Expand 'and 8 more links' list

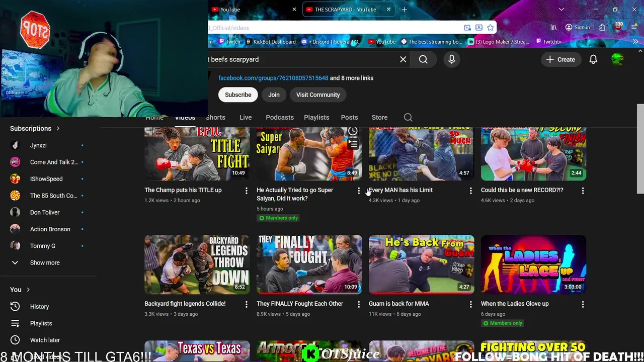point(352,78)
